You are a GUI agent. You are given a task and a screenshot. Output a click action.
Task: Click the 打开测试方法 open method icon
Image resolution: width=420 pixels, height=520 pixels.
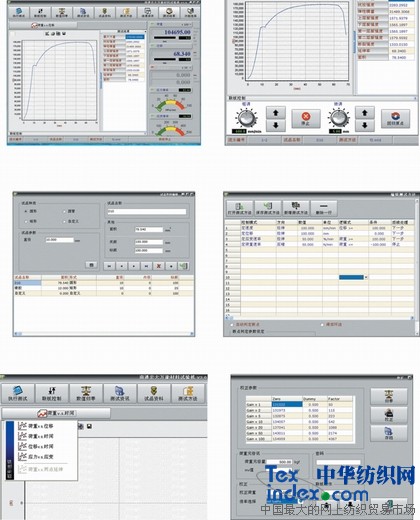tap(240, 208)
